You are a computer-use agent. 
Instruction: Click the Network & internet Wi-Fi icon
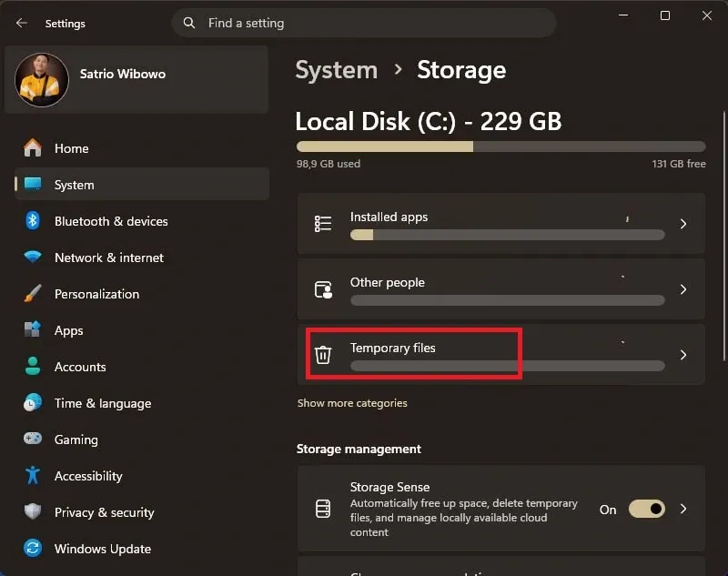[33, 258]
